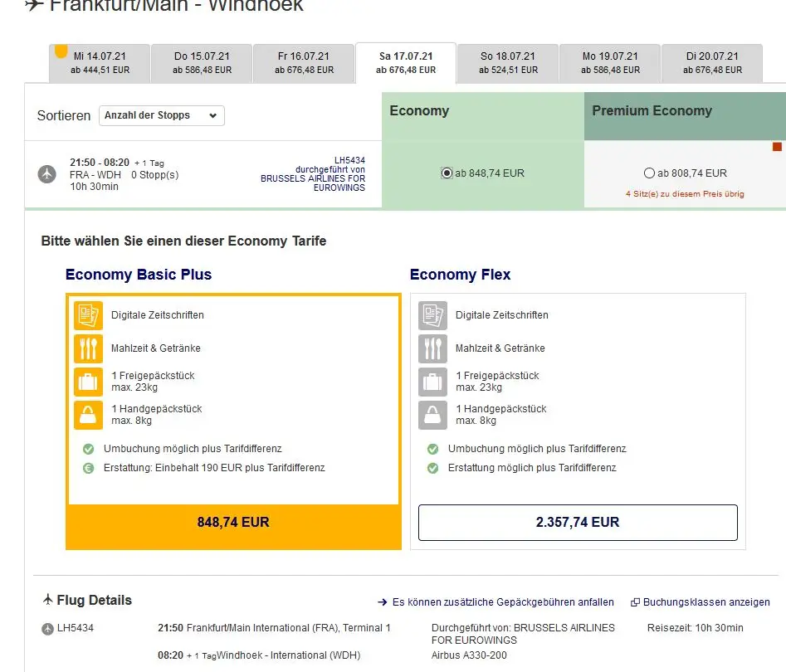
Task: Click Freigepäckstück suitcase icon in Economy Basic Plus
Action: click(88, 382)
